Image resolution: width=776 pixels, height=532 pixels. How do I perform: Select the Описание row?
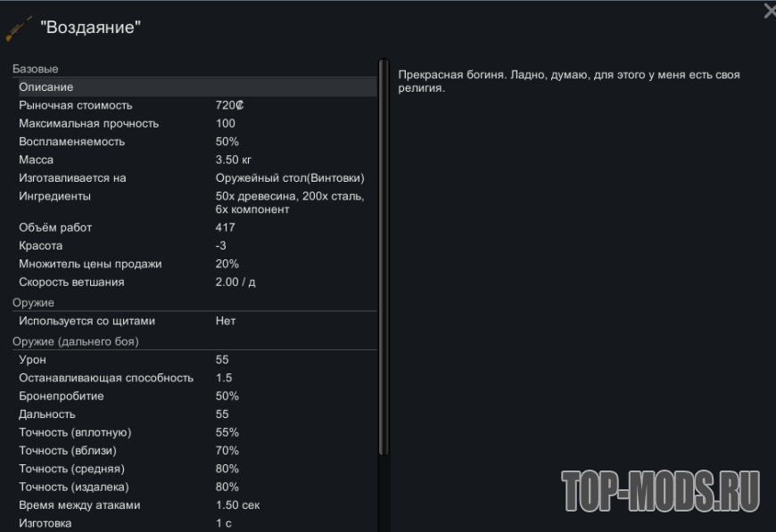(x=196, y=87)
